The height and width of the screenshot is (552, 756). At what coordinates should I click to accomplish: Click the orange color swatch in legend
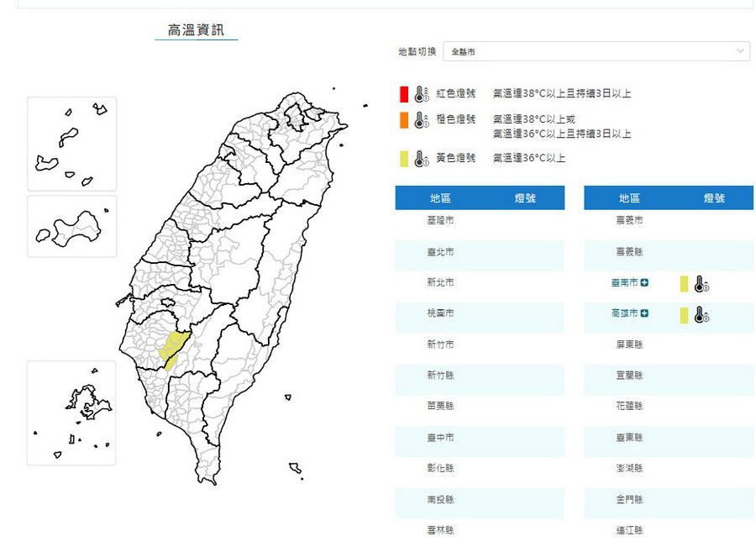404,120
